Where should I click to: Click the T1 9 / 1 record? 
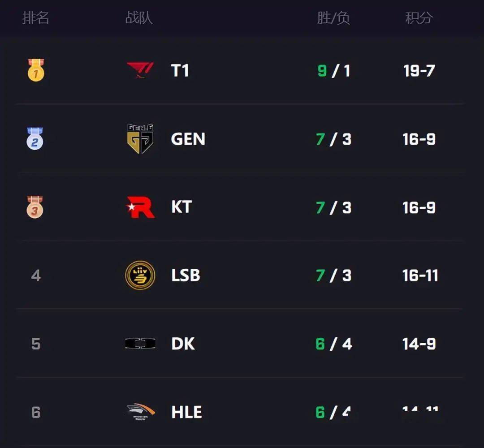point(333,71)
